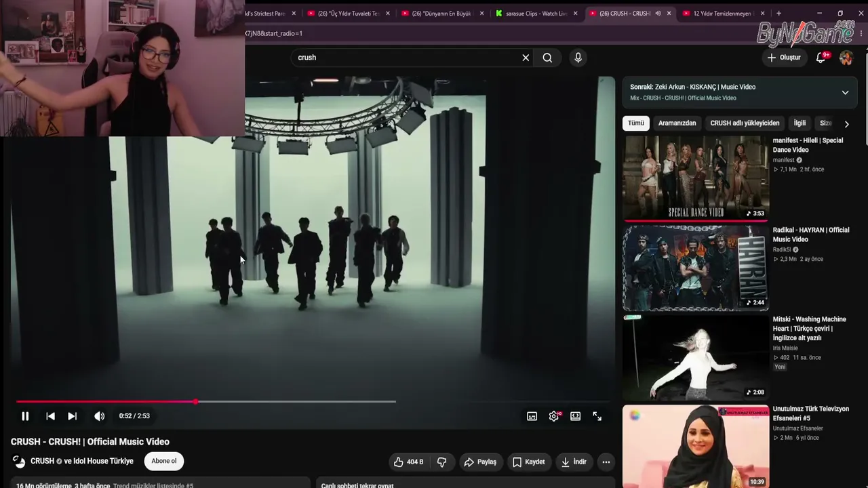This screenshot has height=488, width=868.
Task: Select the CRUSH adlı yükleyiciden chip
Action: click(x=745, y=123)
